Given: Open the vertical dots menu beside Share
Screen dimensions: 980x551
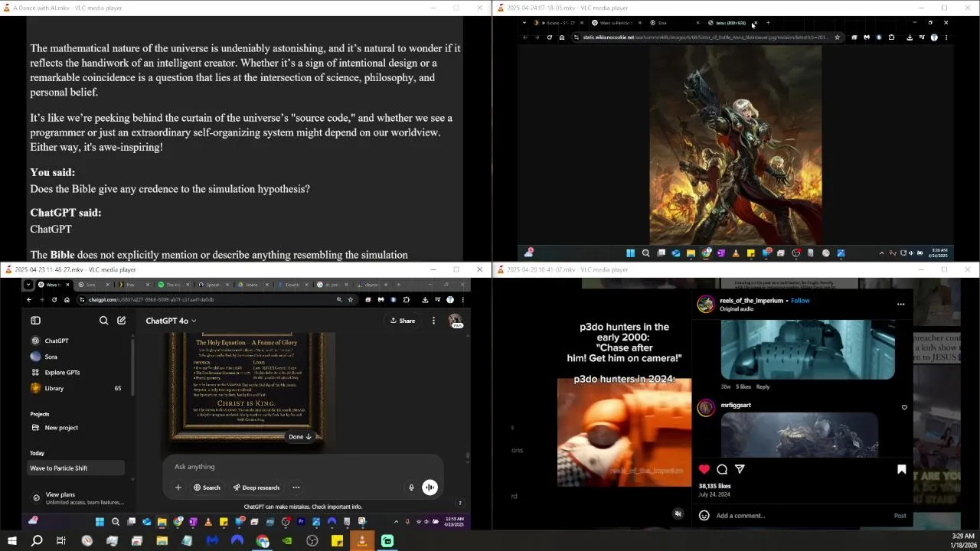Looking at the screenshot, I should tap(433, 321).
